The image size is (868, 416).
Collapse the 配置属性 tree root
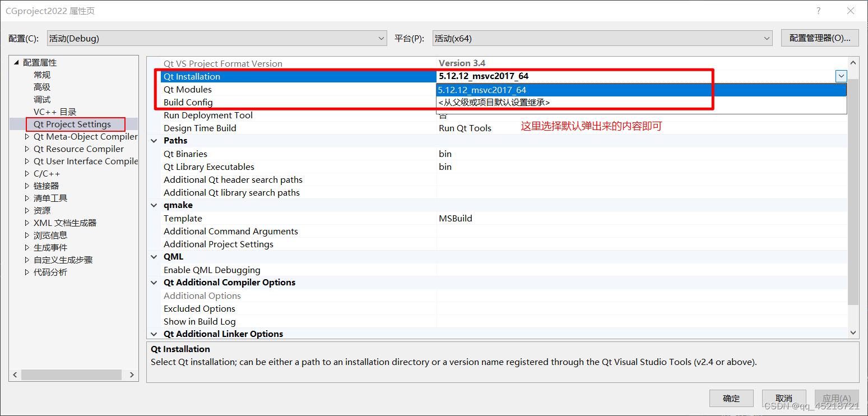coord(16,63)
